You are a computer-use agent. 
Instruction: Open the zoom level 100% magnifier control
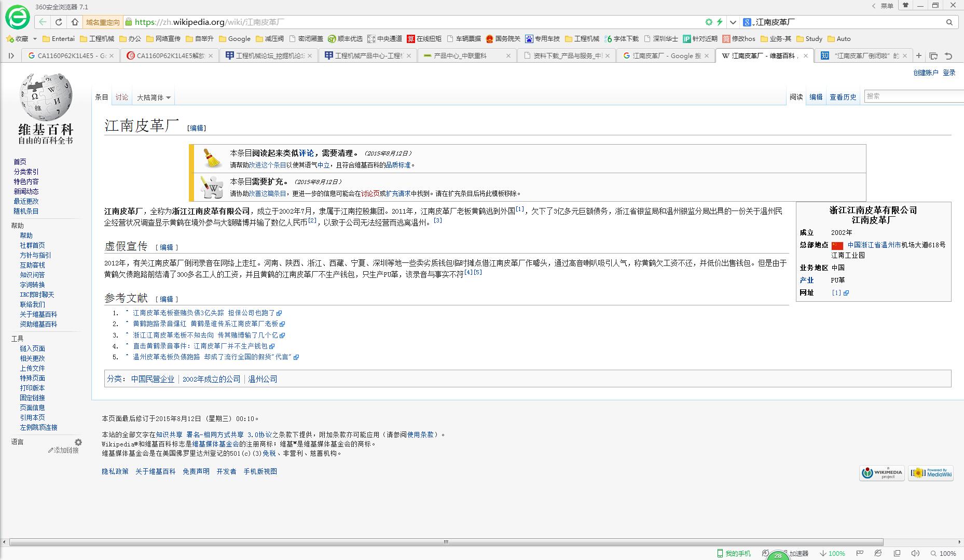pyautogui.click(x=943, y=553)
